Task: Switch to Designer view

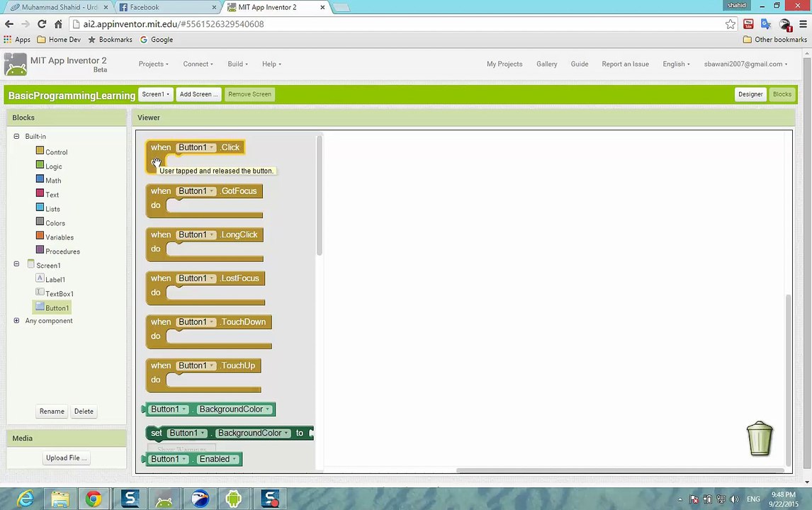Action: click(x=750, y=94)
